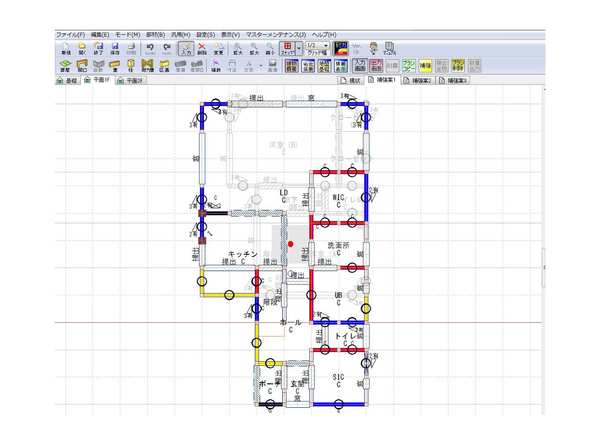Open the 編集(E) menu
The height and width of the screenshot is (424, 600).
[x=100, y=35]
